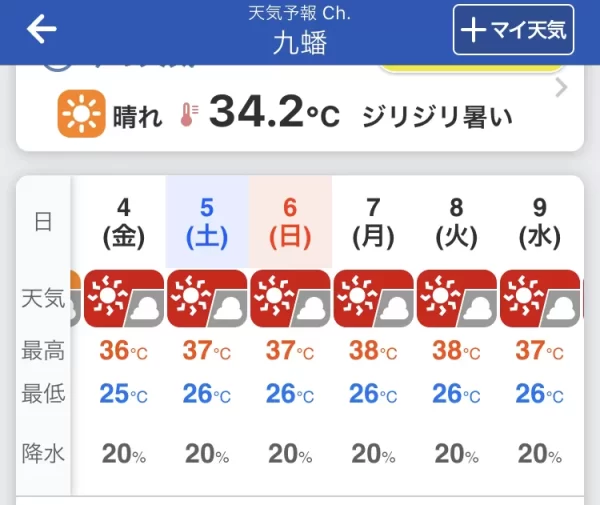The height and width of the screenshot is (505, 600).
Task: Tap Friday's 25°C low temperature
Action: point(124,394)
